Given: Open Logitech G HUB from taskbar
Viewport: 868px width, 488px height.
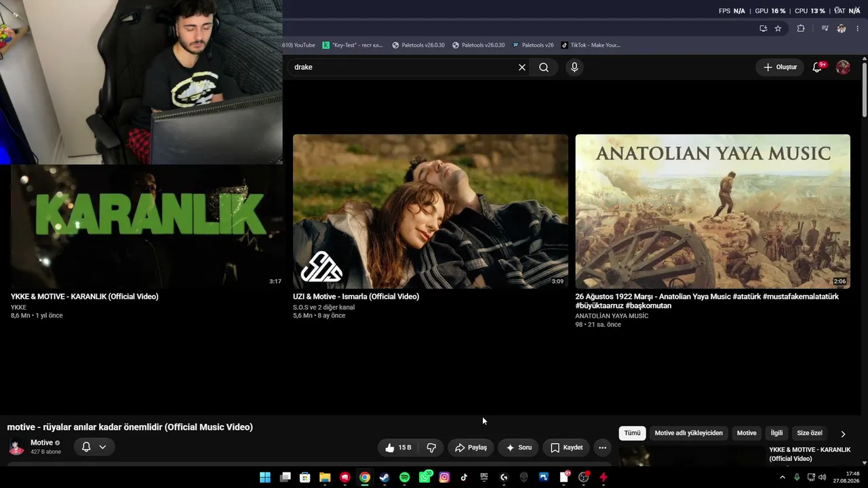Looking at the screenshot, I should pos(504,477).
